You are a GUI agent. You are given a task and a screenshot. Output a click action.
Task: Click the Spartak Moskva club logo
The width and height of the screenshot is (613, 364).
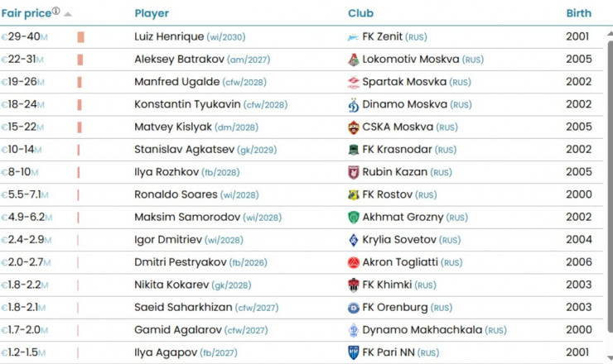[x=354, y=82]
